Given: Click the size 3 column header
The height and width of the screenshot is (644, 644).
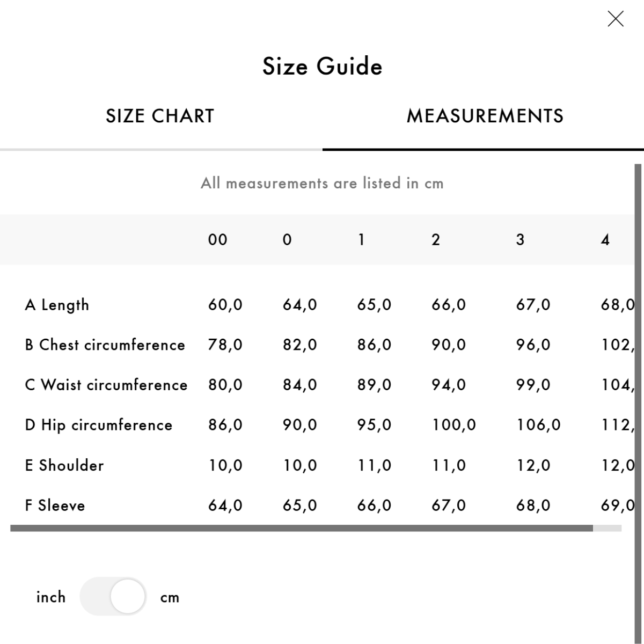Looking at the screenshot, I should click(x=520, y=239).
